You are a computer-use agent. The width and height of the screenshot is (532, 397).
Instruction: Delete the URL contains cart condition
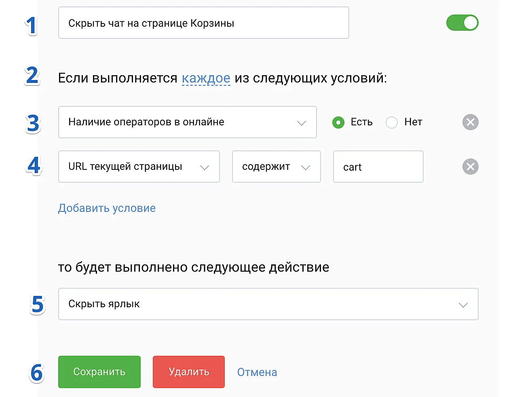point(470,167)
